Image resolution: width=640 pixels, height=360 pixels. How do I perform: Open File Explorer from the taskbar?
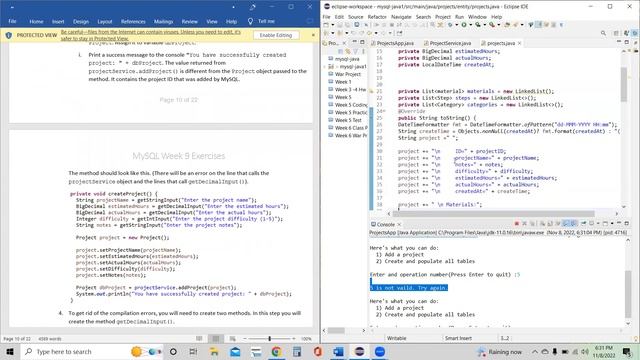pos(214,351)
